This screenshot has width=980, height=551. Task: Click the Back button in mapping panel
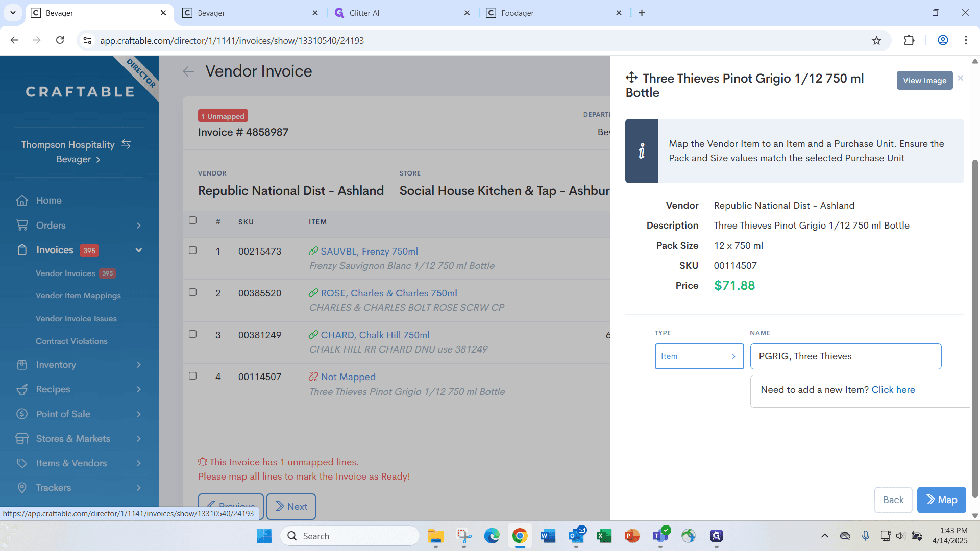click(893, 500)
